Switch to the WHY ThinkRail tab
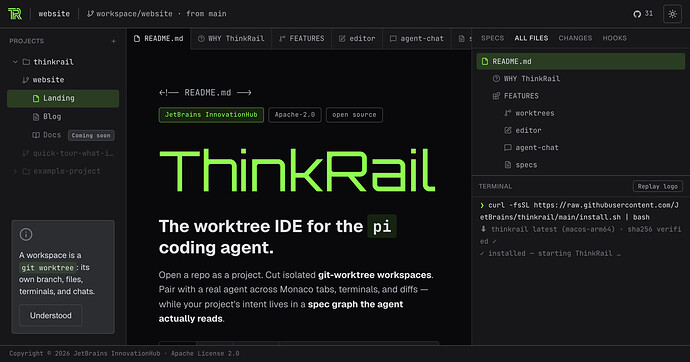Screen dimensions: 690x362 click(x=231, y=39)
